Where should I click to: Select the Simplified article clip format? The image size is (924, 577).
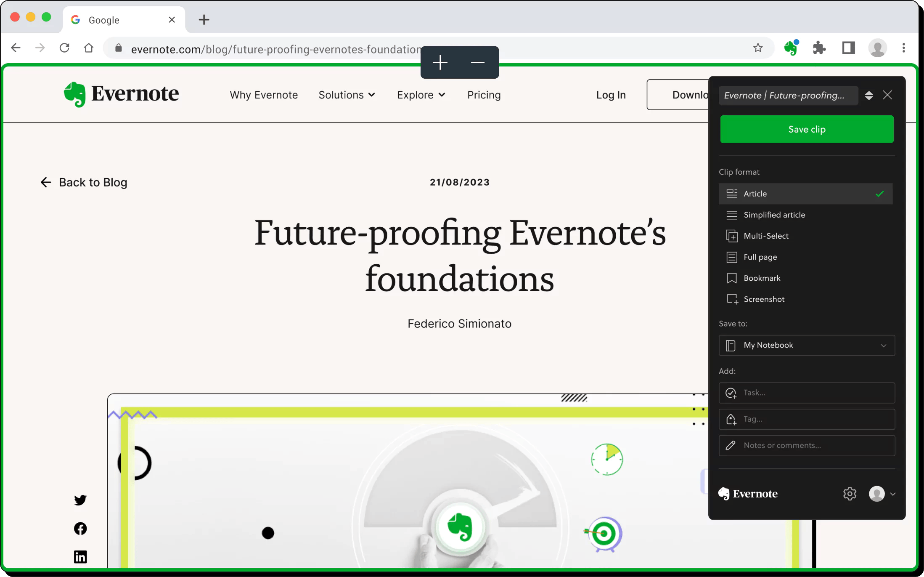tap(775, 215)
